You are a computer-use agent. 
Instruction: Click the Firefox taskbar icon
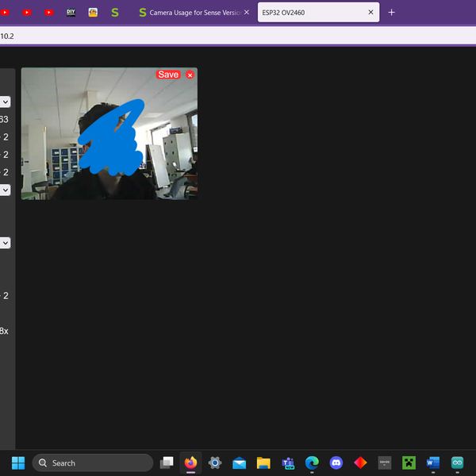click(190, 463)
